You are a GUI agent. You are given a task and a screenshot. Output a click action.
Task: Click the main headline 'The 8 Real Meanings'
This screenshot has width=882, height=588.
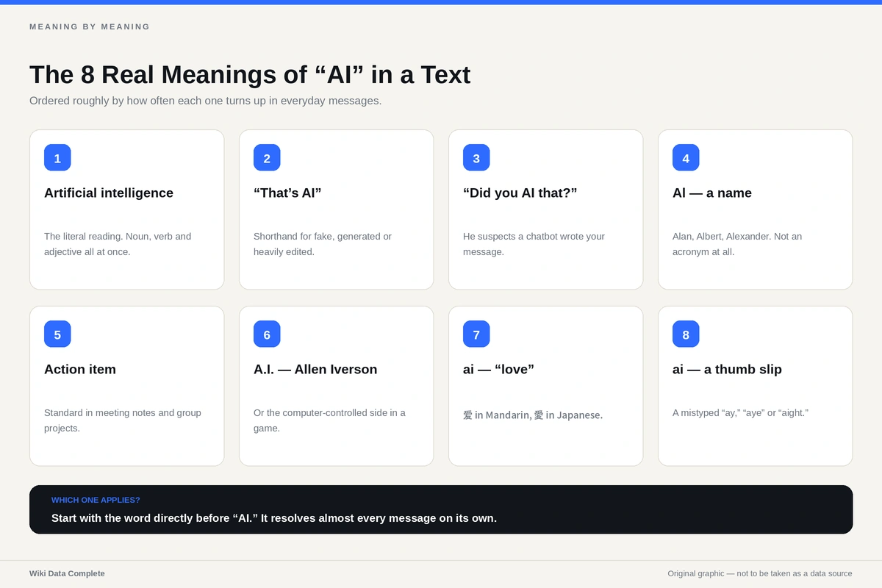250,75
